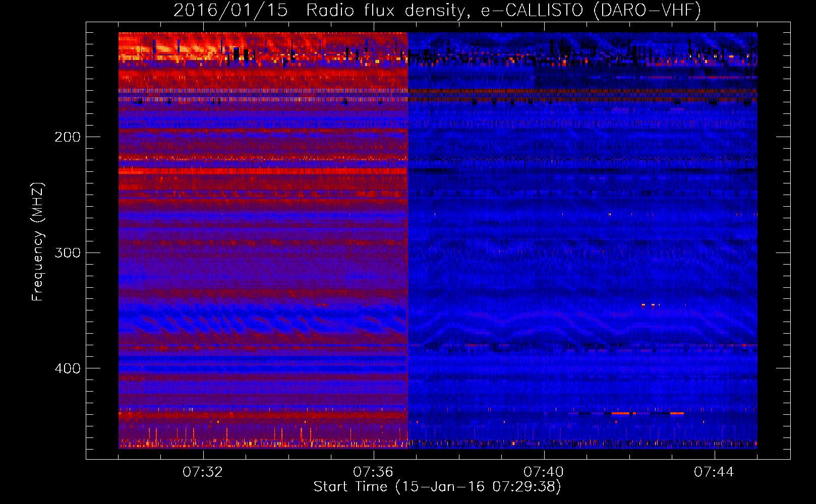The height and width of the screenshot is (504, 816).
Task: Click the 'Frequency (MHZ)' axis label
Action: [38, 242]
